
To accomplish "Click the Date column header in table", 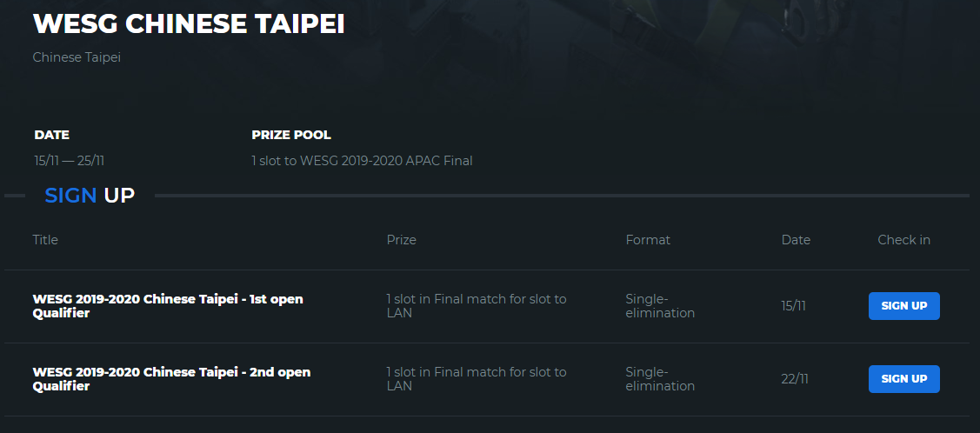I will (796, 240).
